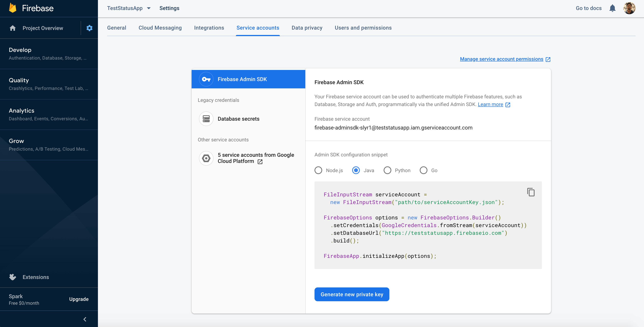Click the Google Cloud Platform hexagon icon
Image resolution: width=644 pixels, height=327 pixels.
point(206,158)
